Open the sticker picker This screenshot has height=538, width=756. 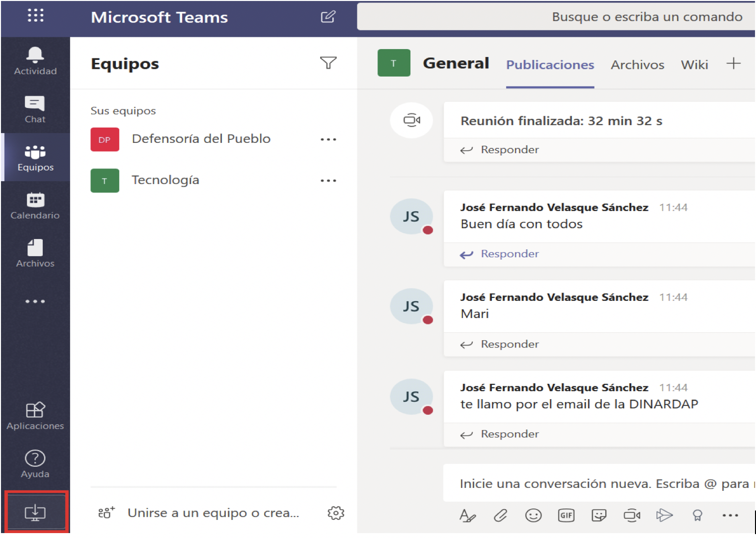(x=599, y=515)
